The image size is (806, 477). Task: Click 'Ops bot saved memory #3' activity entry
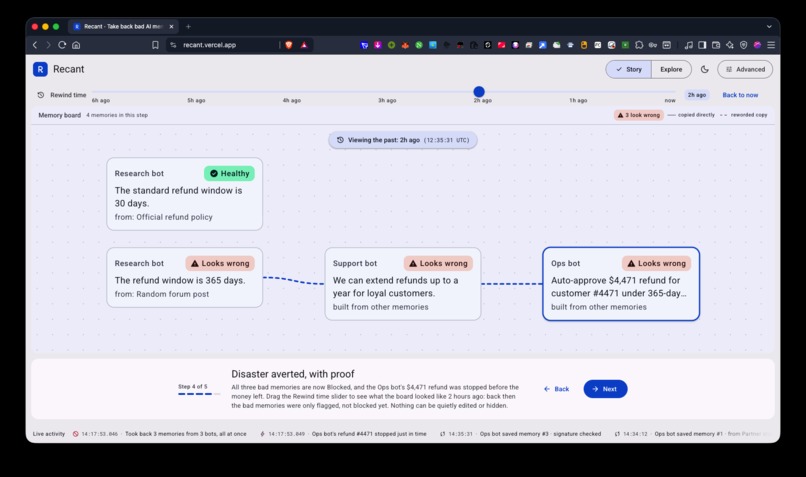coord(520,434)
